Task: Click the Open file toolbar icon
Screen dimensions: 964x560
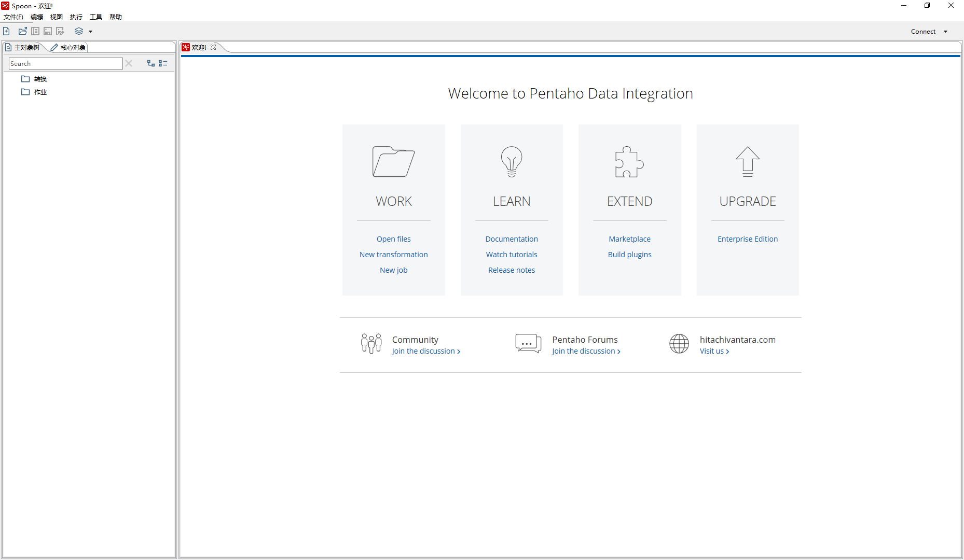Action: point(23,31)
